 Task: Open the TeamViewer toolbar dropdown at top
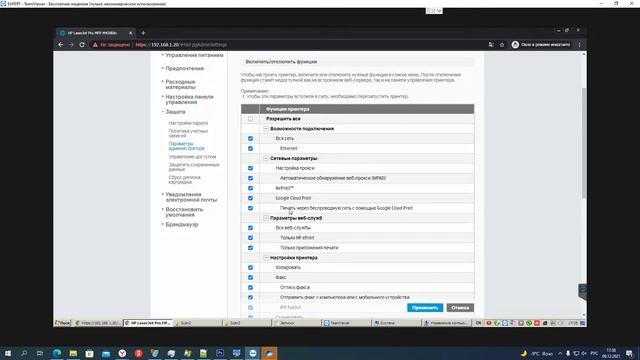coord(434,11)
